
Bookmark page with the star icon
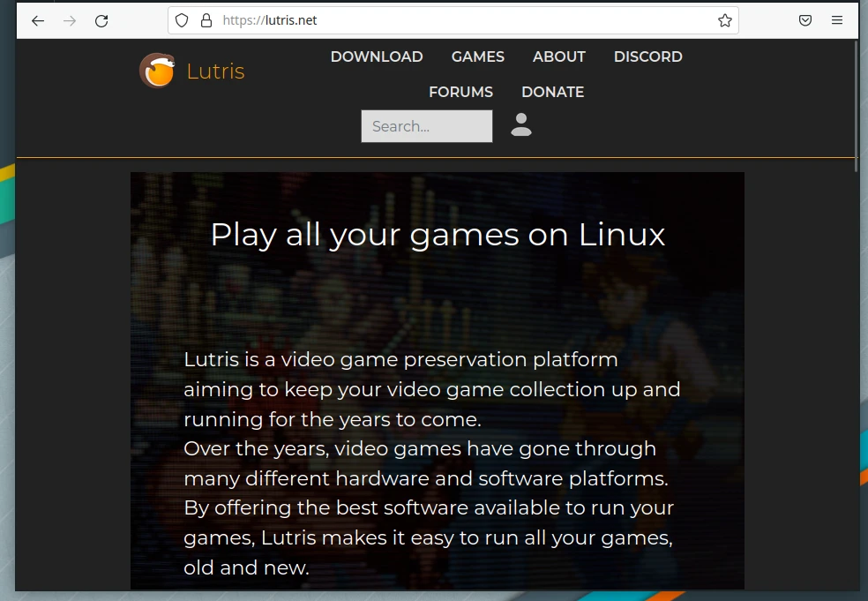point(724,20)
